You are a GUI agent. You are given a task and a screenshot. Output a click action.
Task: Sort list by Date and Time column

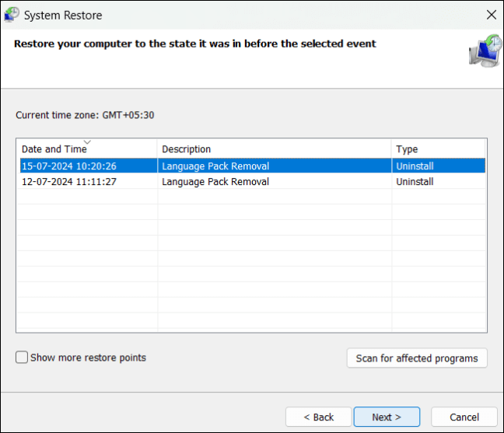tap(54, 149)
